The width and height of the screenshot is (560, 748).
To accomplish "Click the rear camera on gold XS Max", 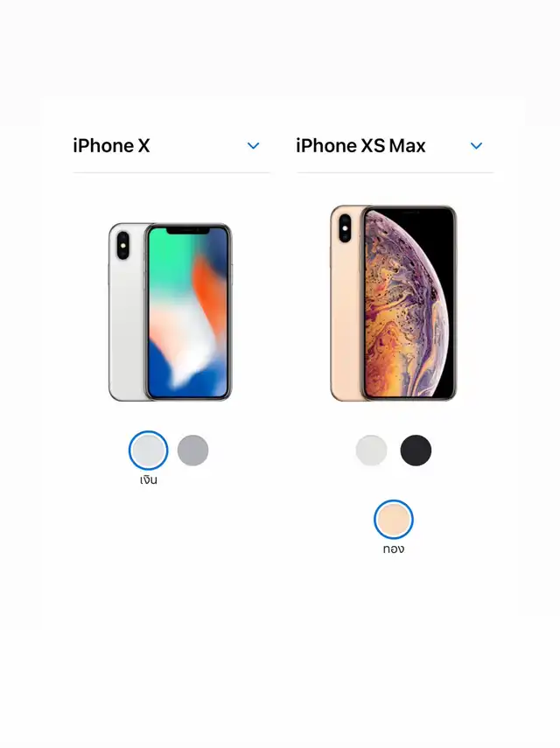I will click(x=345, y=228).
